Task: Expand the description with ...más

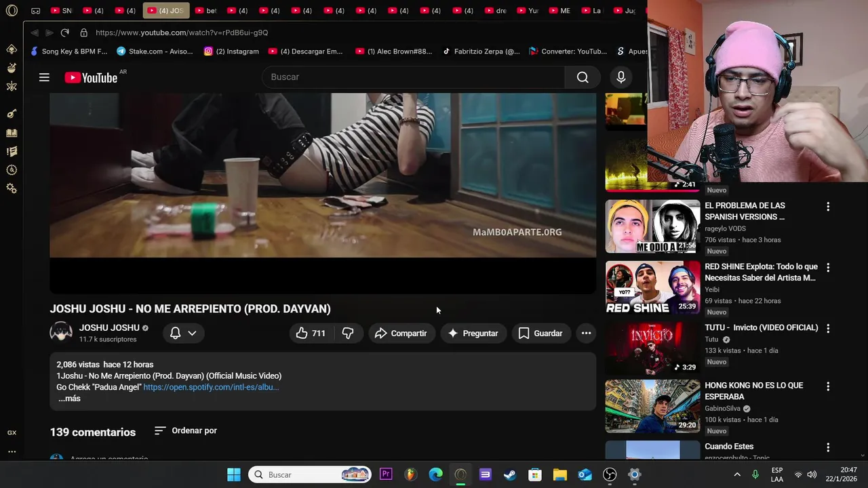Action: point(69,399)
